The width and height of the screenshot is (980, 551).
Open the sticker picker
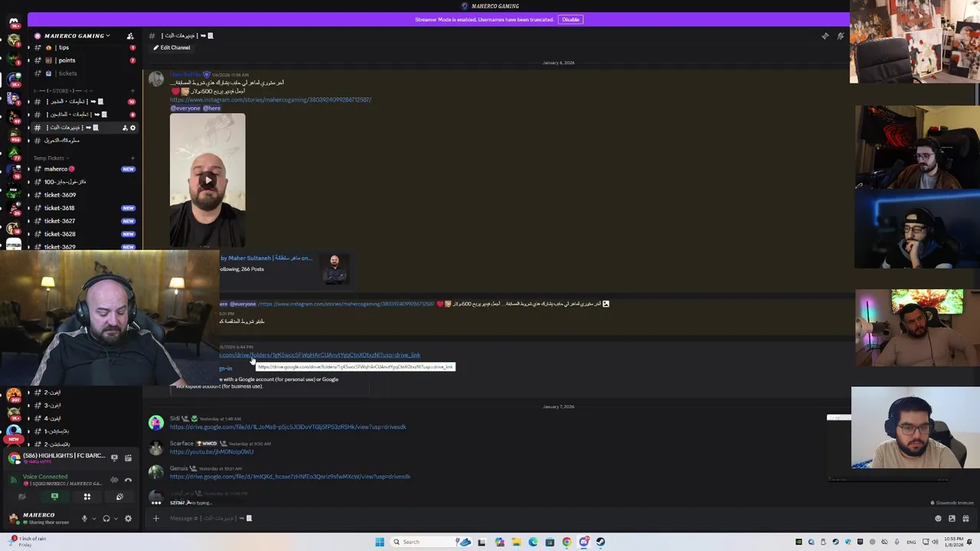[x=952, y=518]
